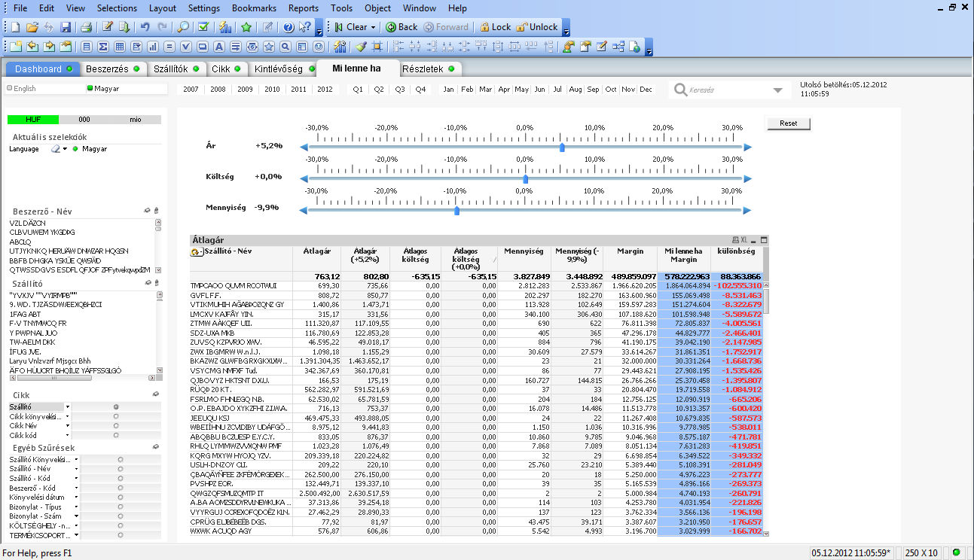Switch to the Dashboard tab
This screenshot has width=974, height=560.
[42, 68]
